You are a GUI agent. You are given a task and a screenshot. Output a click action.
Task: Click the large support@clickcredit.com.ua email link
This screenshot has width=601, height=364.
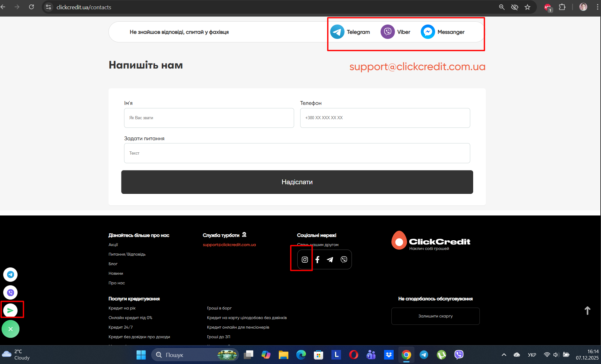[x=417, y=66]
